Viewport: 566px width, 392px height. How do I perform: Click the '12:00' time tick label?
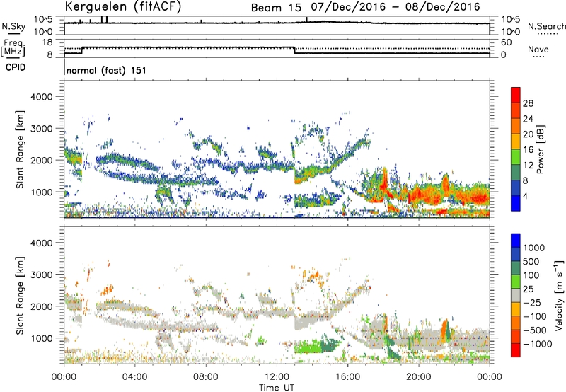[x=277, y=377]
